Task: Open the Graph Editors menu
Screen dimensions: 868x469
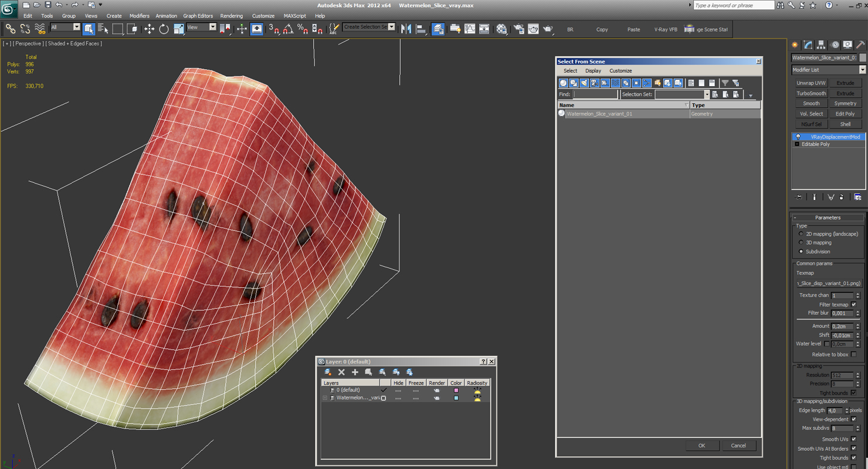Action: pos(198,16)
